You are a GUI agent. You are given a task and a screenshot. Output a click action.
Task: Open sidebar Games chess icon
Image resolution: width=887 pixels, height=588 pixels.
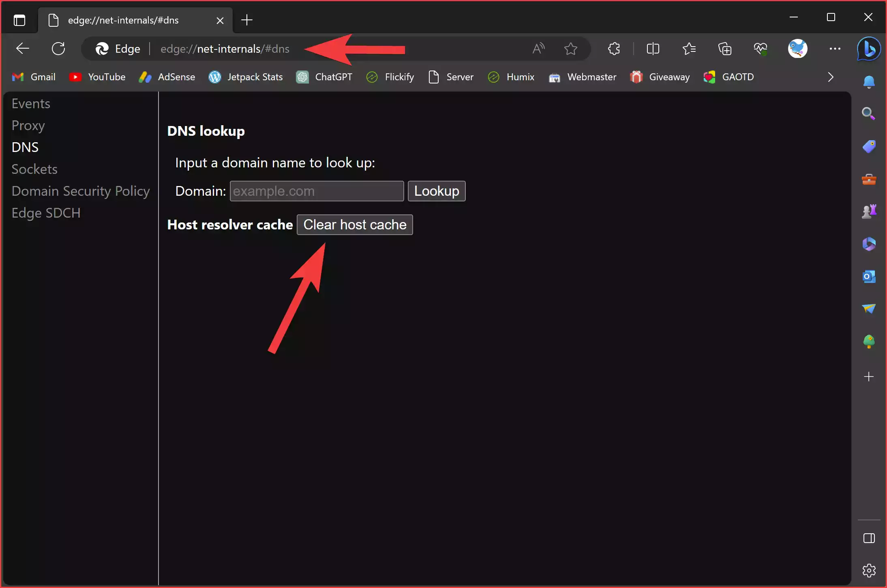869,211
